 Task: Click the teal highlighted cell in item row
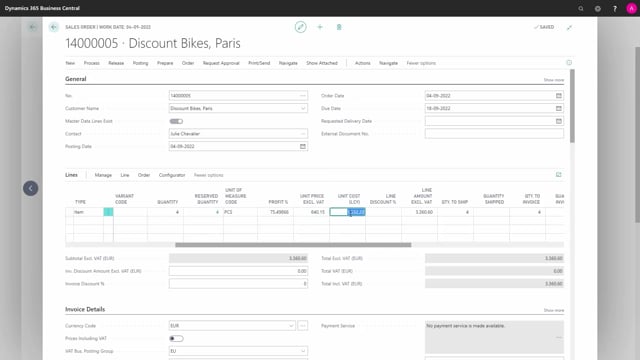click(x=108, y=212)
